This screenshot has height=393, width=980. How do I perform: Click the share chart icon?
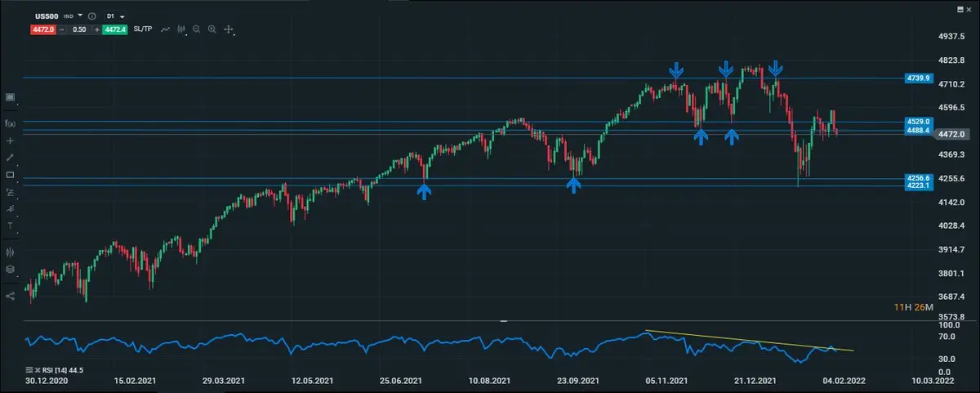[11, 296]
